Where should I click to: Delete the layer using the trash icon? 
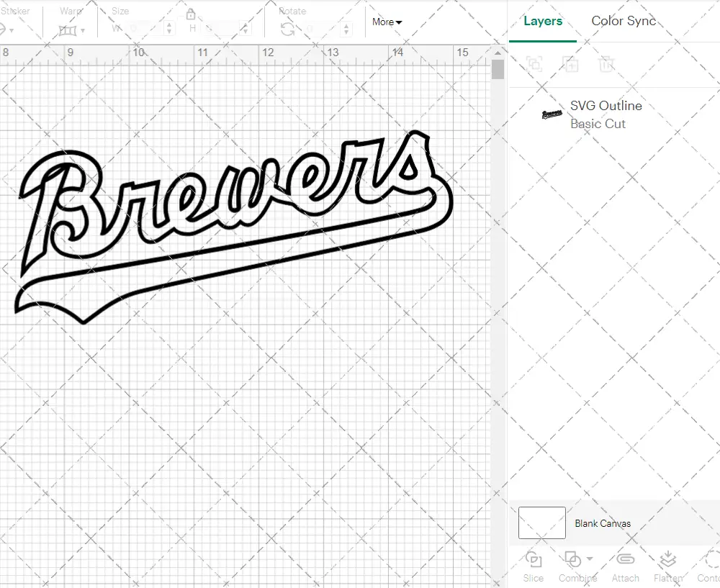tap(607, 64)
